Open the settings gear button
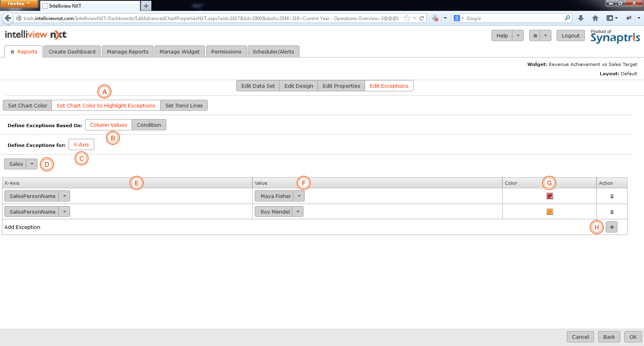 (x=535, y=36)
